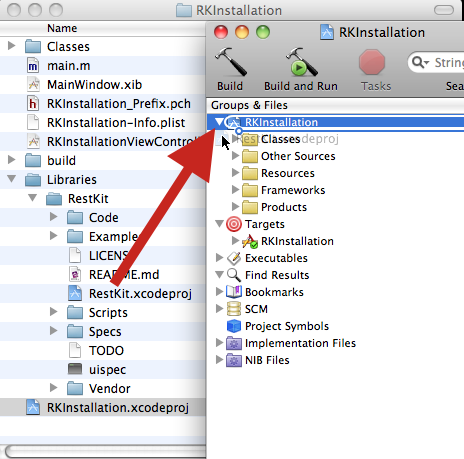Select the SCM database icon

pos(234,309)
